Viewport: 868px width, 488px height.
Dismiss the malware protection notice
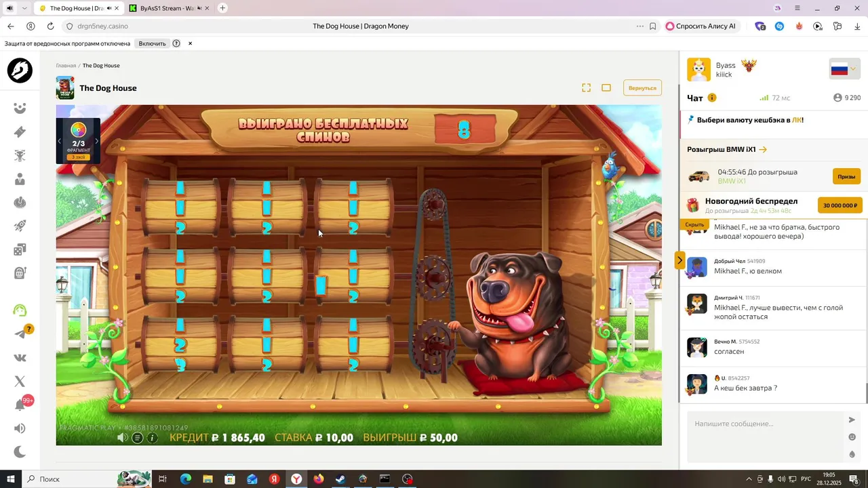pos(190,43)
